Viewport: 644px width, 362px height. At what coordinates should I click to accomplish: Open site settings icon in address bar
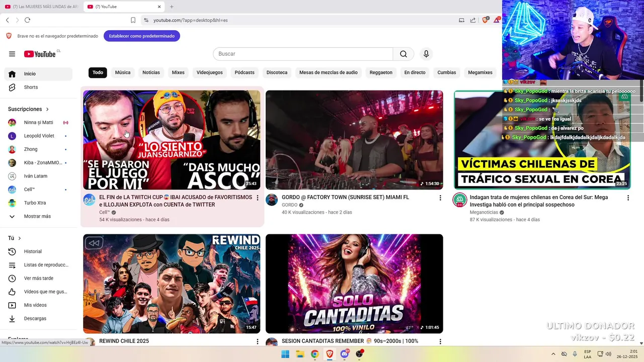(146, 20)
